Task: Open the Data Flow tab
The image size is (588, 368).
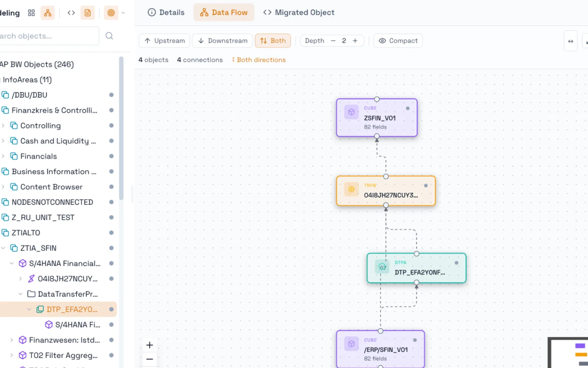Action: (x=224, y=13)
